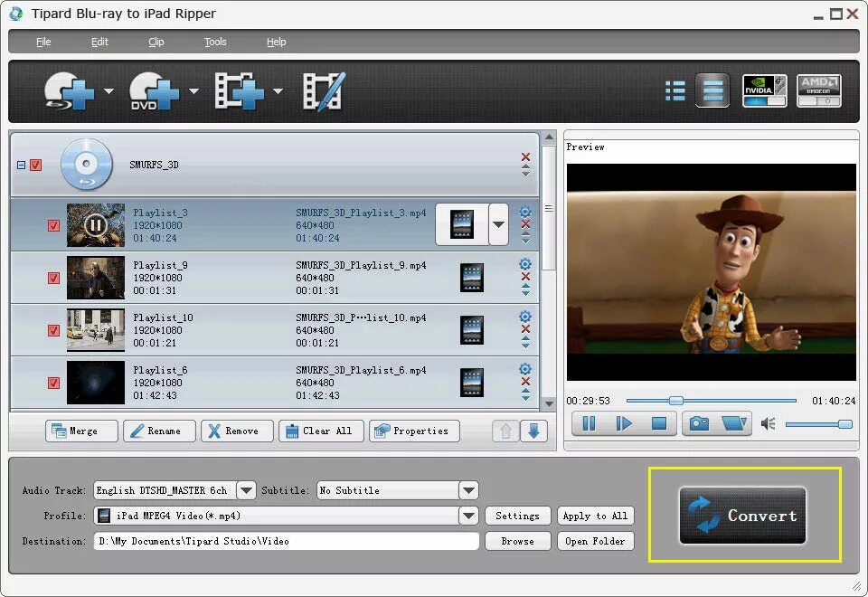Click the Load Blu-ray disc icon

[69, 91]
